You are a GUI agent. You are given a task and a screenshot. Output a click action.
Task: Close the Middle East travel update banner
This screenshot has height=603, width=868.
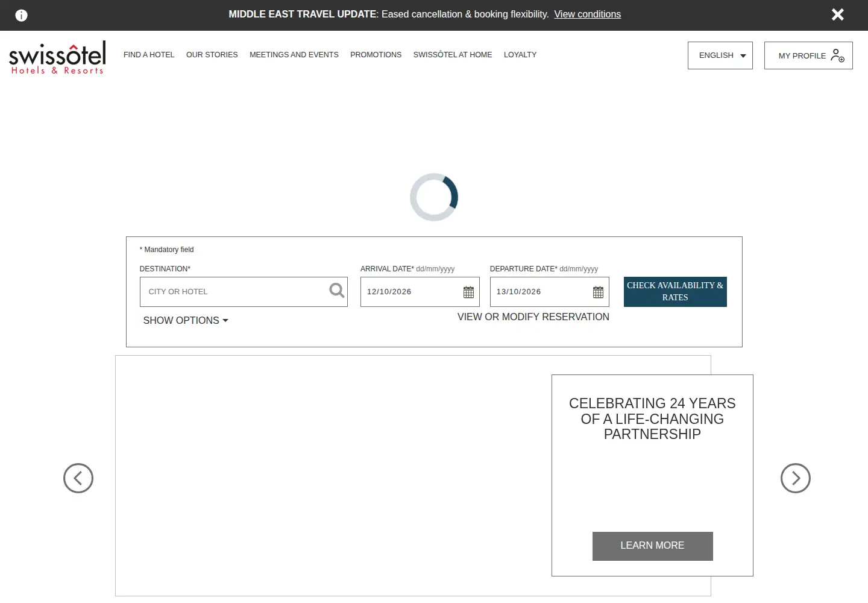pos(837,14)
